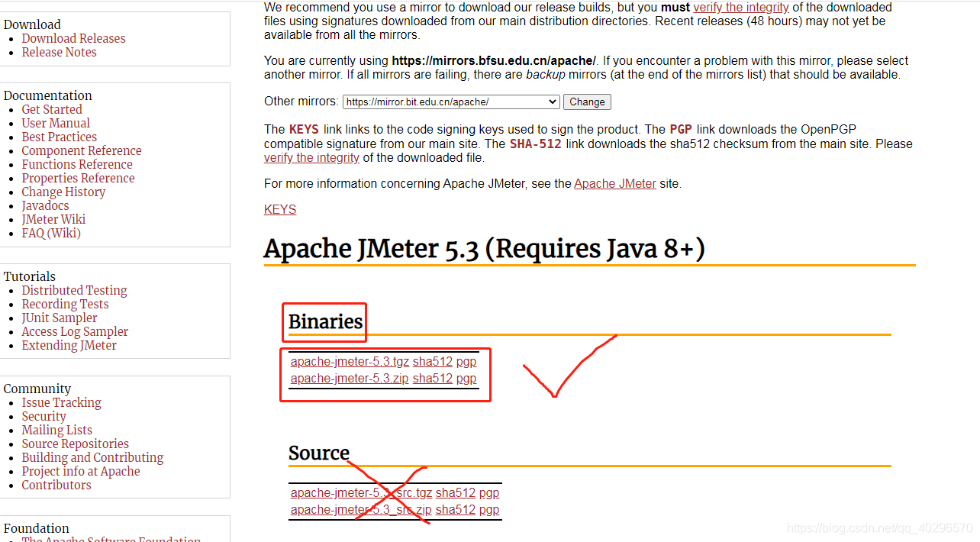Open sha512 for source tgz
Image resolution: width=980 pixels, height=542 pixels.
tap(456, 492)
